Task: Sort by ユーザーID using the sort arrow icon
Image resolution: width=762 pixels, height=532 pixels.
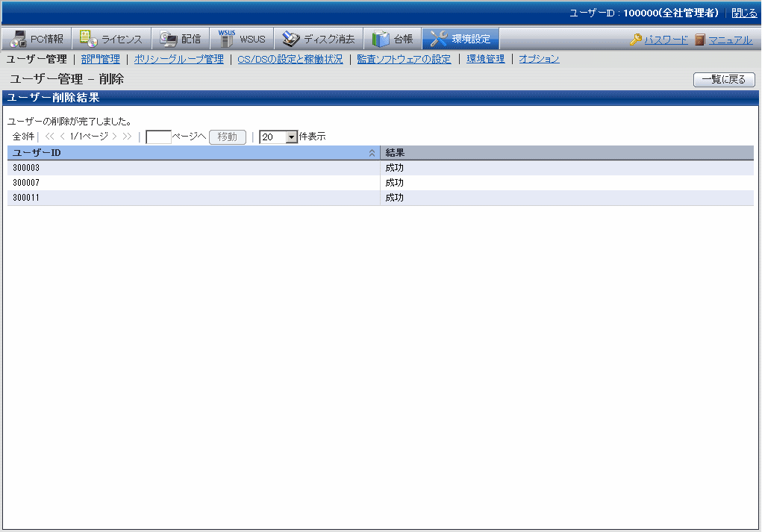Action: 372,153
